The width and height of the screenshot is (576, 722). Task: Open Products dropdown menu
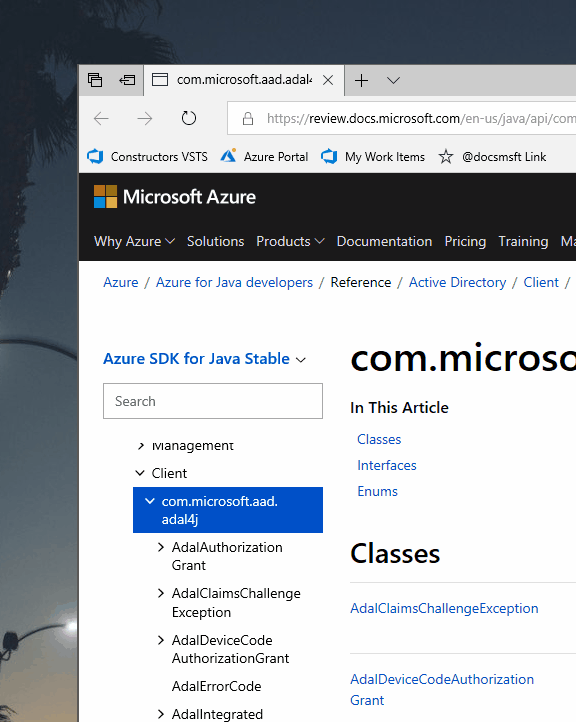(x=290, y=241)
